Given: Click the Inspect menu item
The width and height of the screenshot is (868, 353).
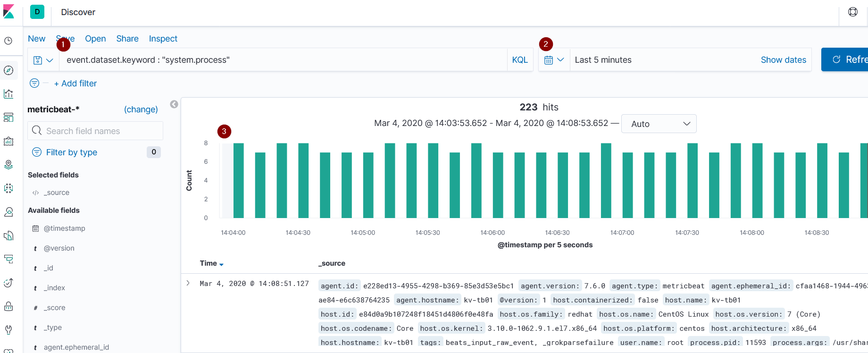Looking at the screenshot, I should [x=163, y=39].
